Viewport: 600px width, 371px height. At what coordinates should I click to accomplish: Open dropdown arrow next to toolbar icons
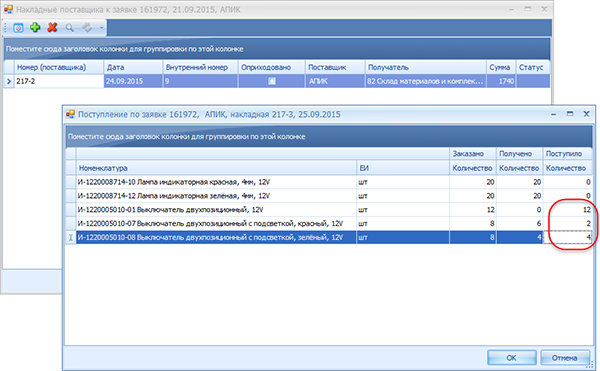pos(101,28)
